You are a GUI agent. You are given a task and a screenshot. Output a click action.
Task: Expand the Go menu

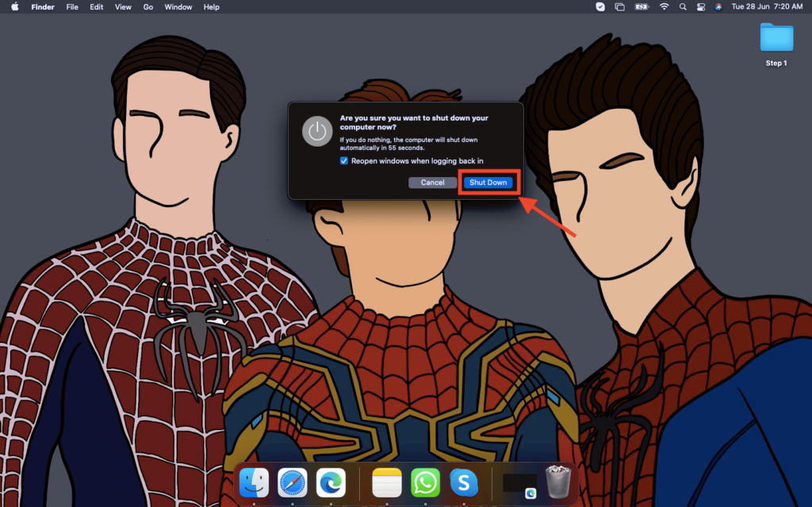(148, 7)
